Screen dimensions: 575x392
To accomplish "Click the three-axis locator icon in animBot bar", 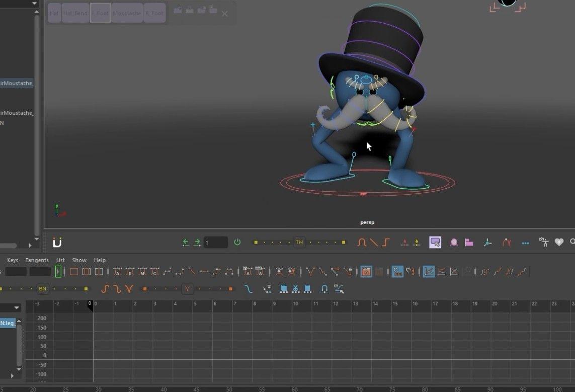I will (487, 243).
